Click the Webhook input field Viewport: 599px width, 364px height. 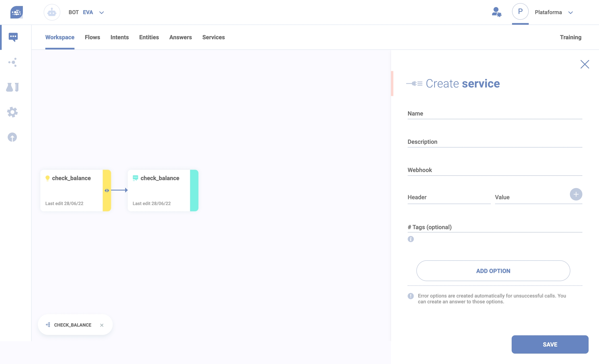click(x=494, y=170)
